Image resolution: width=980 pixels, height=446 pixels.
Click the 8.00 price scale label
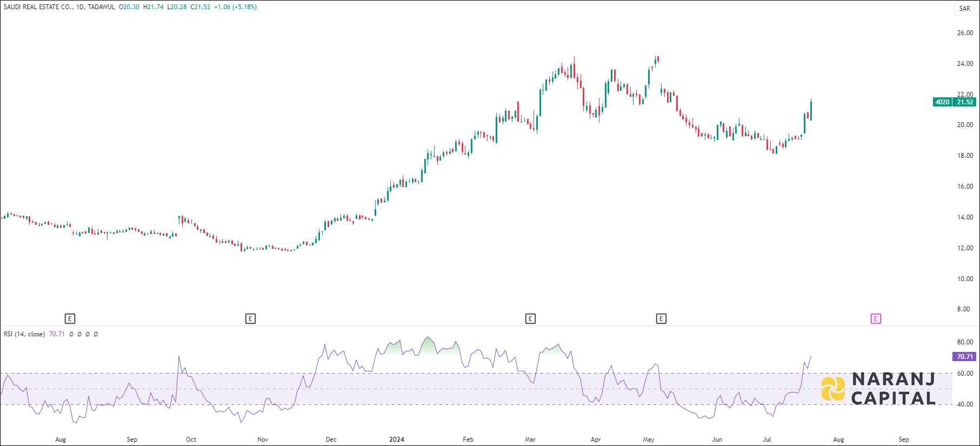tap(963, 309)
